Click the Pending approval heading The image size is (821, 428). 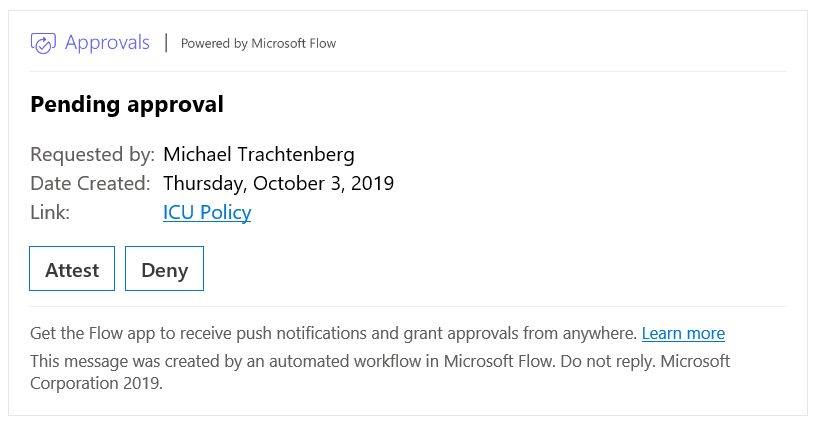click(127, 104)
